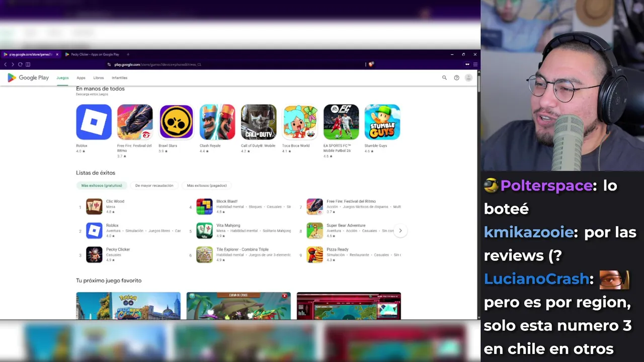Open the Roblox app icon in En manos de todos
Screen dimensions: 644x362
(94, 122)
